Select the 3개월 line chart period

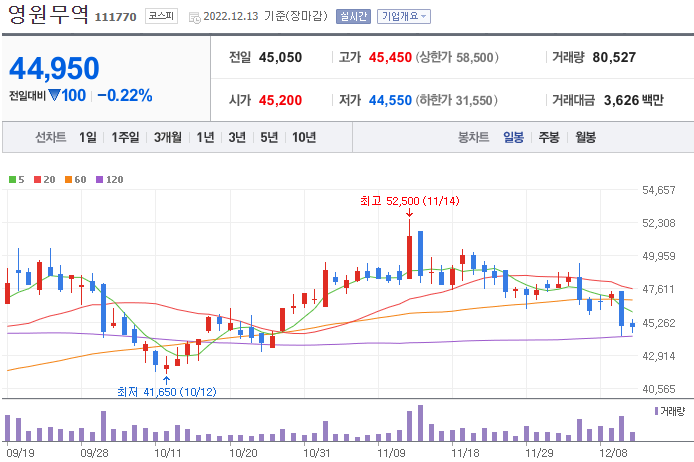click(x=168, y=137)
